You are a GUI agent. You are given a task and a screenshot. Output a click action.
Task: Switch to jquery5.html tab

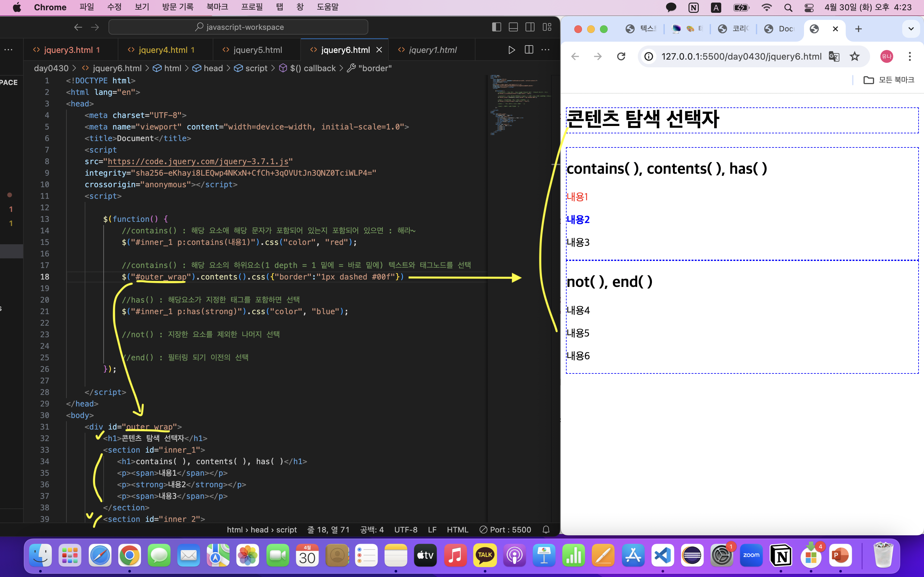tap(257, 50)
